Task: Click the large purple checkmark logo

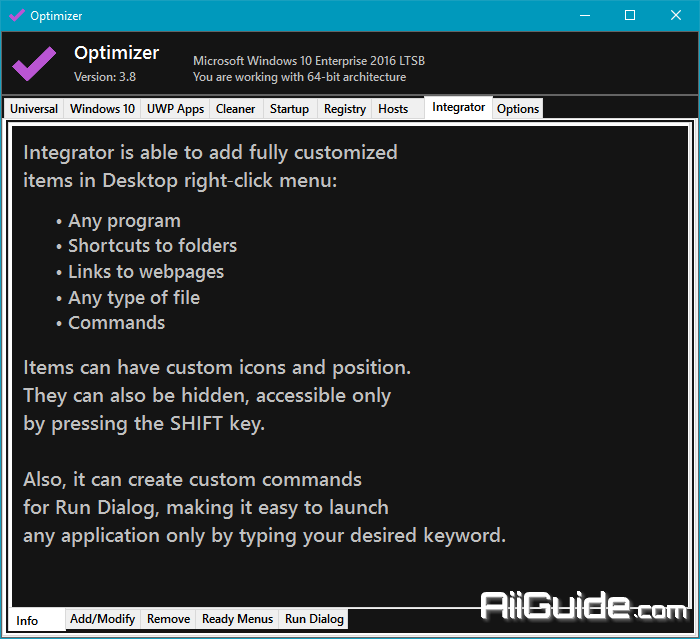Action: [x=34, y=63]
